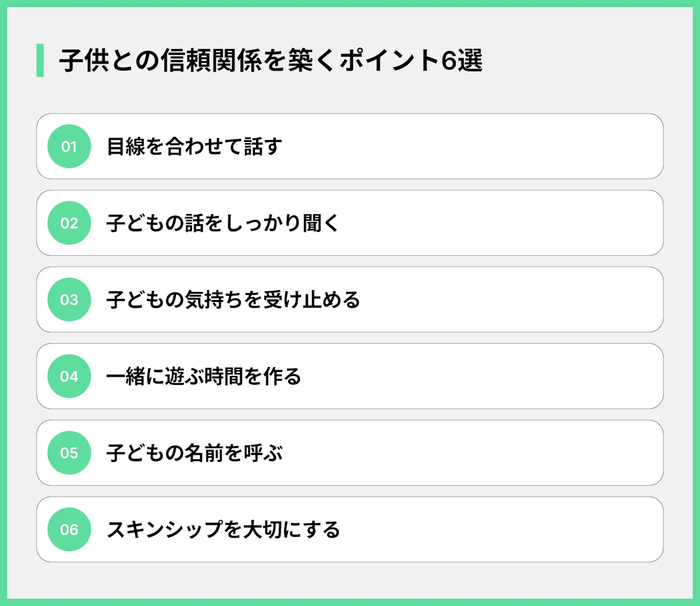
Task: Click the word スキンシップ in item 06
Action: point(164,530)
